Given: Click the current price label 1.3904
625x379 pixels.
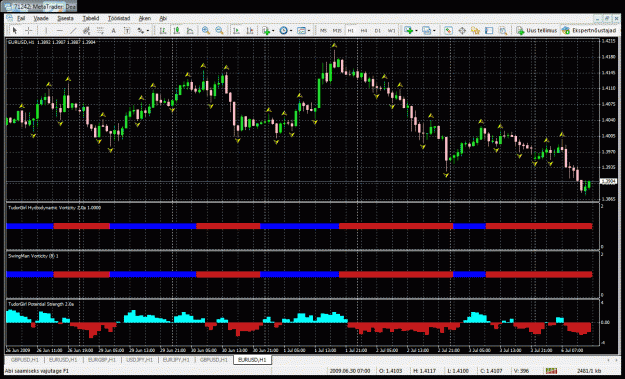Looking at the screenshot, I should point(608,181).
